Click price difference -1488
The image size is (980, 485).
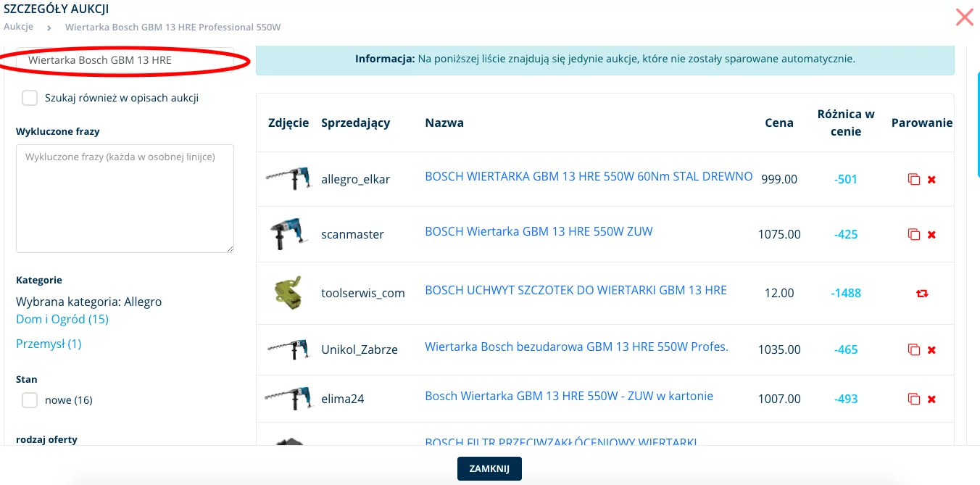[x=846, y=293]
